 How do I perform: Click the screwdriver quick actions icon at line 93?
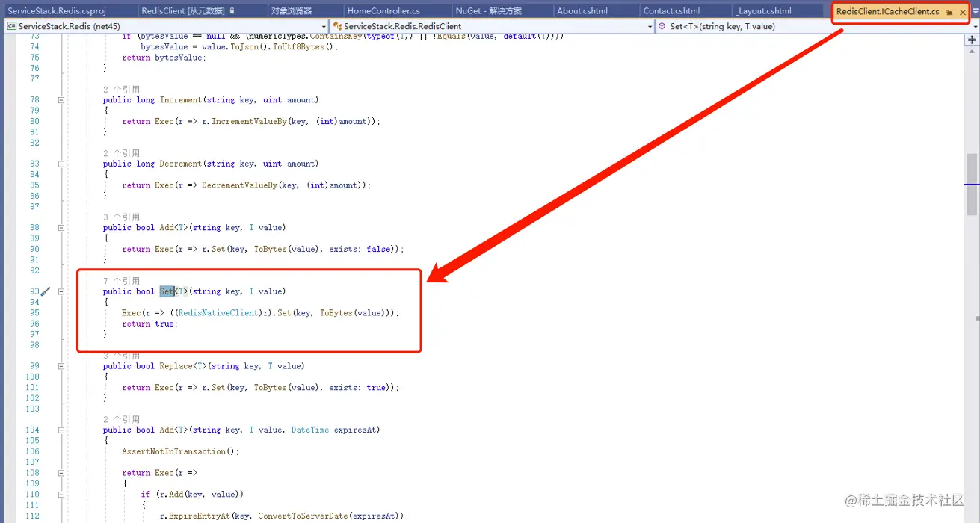pyautogui.click(x=45, y=291)
